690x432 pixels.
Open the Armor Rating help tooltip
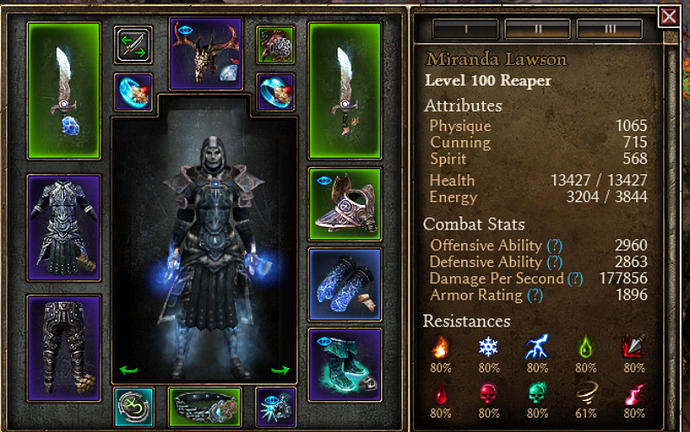point(535,295)
